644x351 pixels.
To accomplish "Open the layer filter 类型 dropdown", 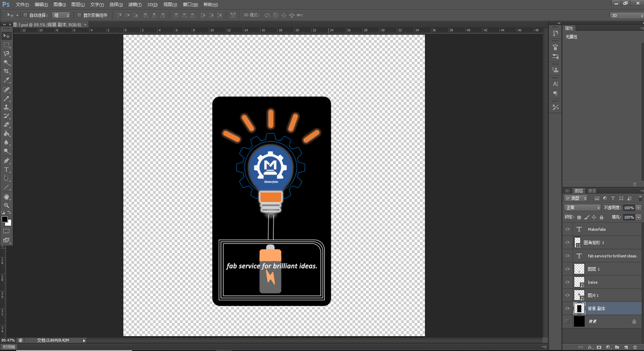I will point(576,198).
